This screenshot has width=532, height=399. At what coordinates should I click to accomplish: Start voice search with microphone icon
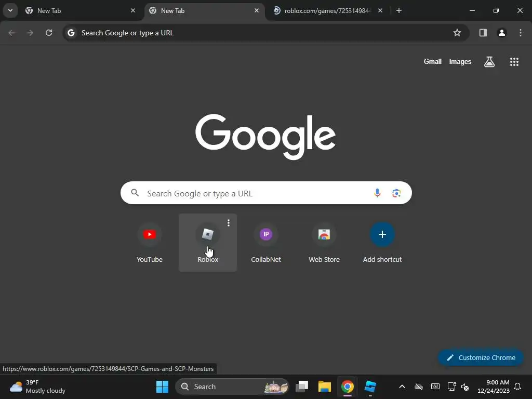[377, 193]
